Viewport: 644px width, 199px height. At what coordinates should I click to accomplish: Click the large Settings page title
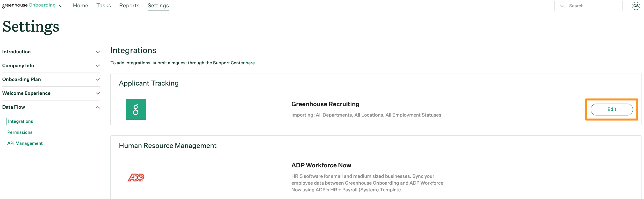31,27
